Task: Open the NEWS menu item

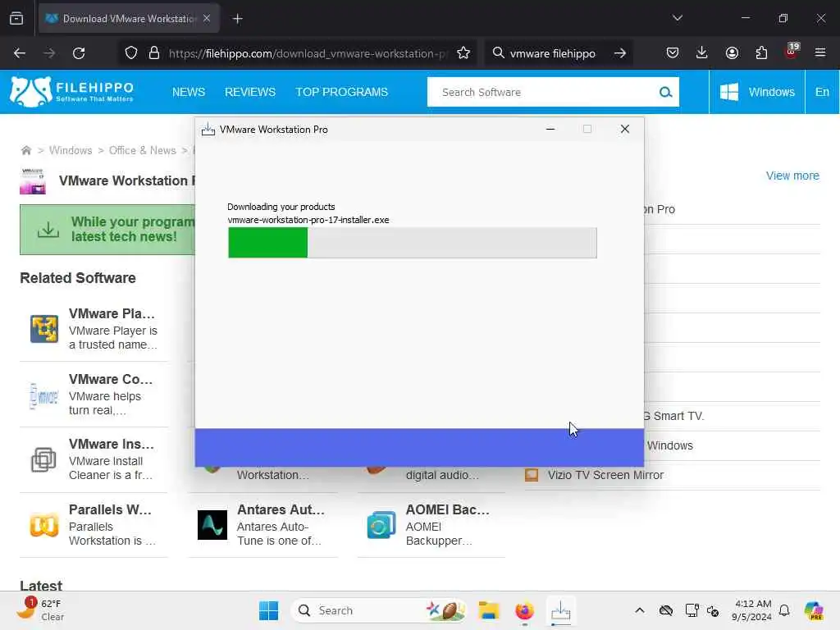Action: (x=189, y=92)
